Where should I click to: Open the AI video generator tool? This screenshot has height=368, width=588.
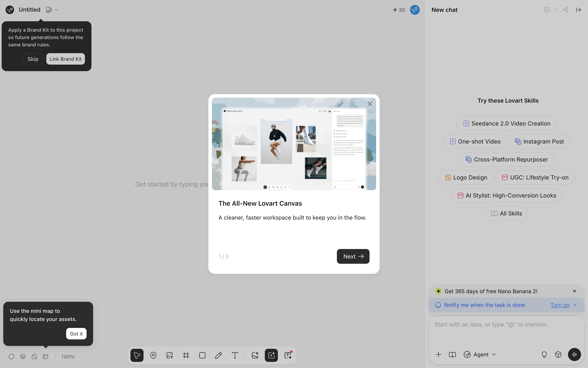(x=271, y=355)
